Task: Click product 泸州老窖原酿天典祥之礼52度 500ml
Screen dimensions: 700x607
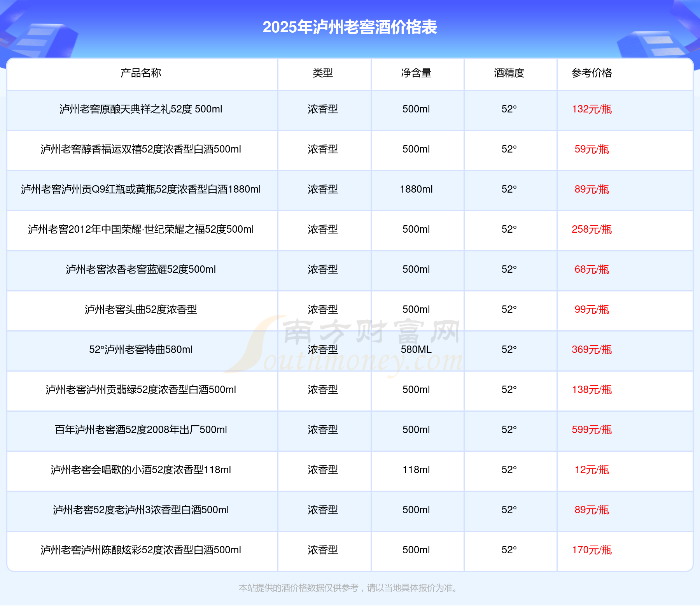Action: pyautogui.click(x=141, y=109)
